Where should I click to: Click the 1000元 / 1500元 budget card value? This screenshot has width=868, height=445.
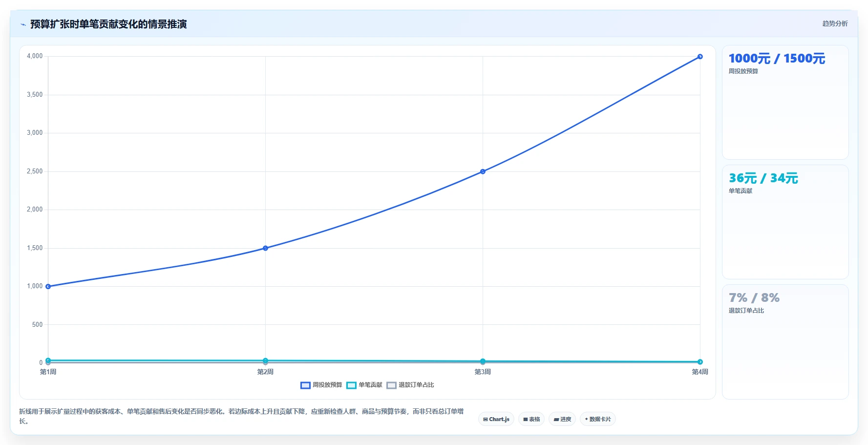777,59
